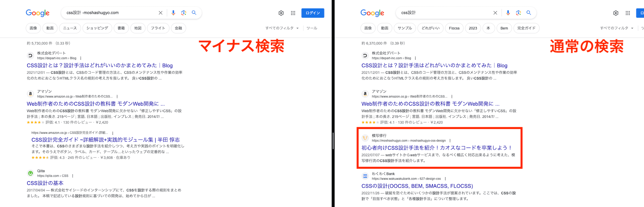This screenshot has height=207, width=644.
Task: Expand すべてのフィルタ dropdown in the right window
Action: click(x=617, y=28)
